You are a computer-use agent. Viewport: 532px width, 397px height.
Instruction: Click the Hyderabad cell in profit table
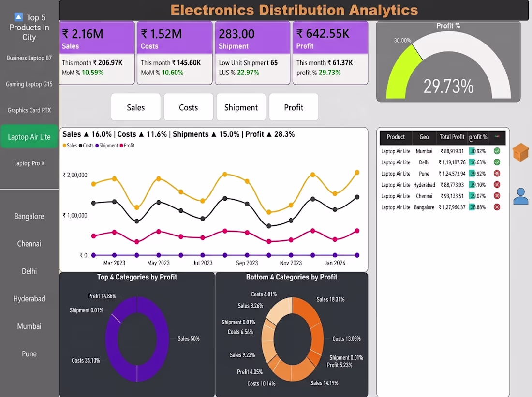pyautogui.click(x=424, y=185)
